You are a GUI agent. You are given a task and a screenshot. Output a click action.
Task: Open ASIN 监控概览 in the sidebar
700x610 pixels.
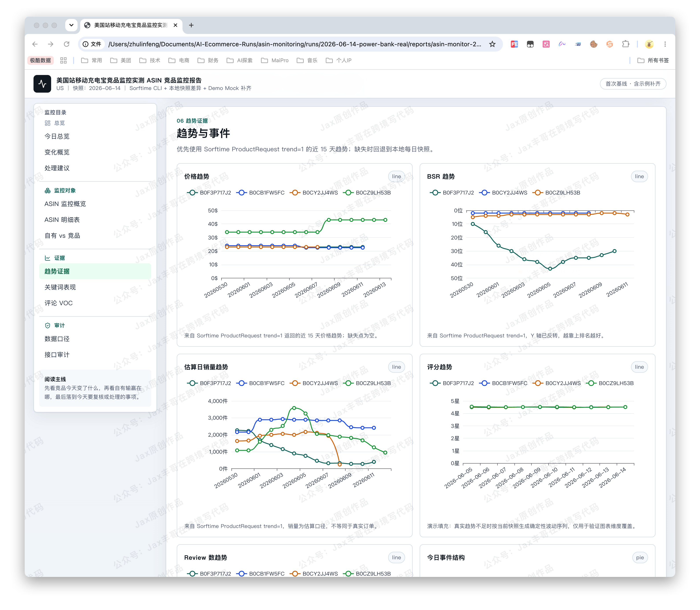(x=95, y=204)
